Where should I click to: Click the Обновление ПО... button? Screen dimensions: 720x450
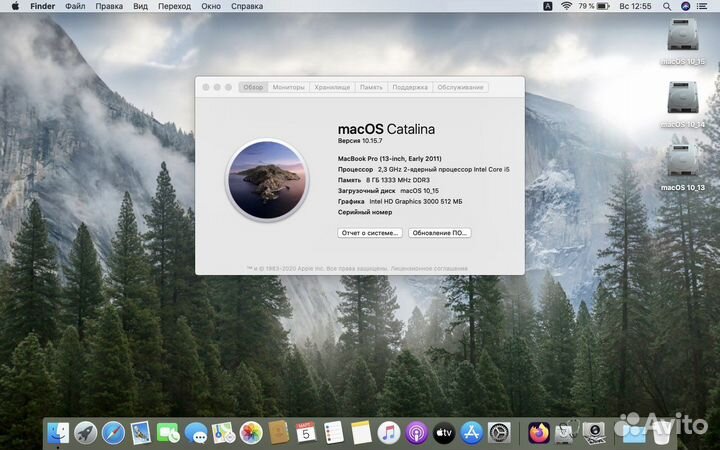point(439,233)
